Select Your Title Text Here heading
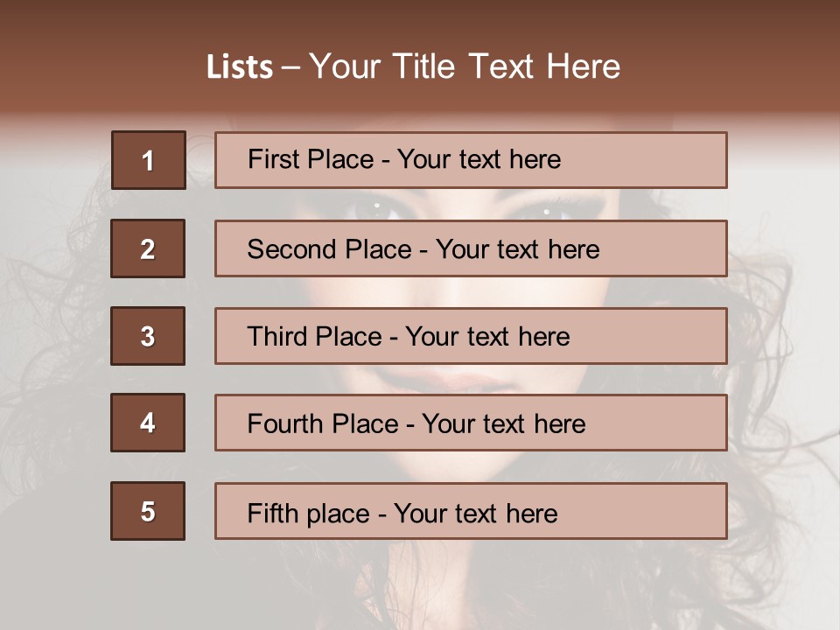 [x=465, y=66]
